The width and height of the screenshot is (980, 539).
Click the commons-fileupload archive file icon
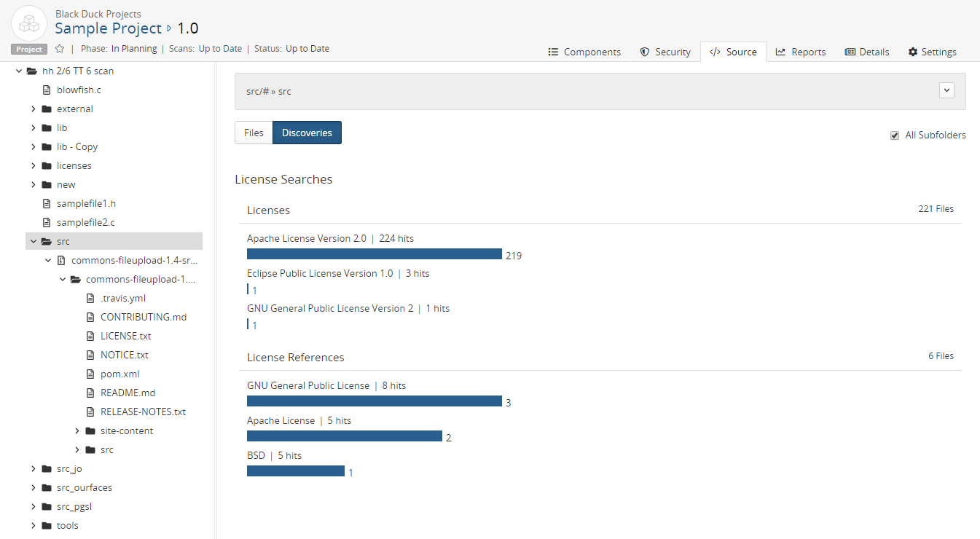pos(61,261)
